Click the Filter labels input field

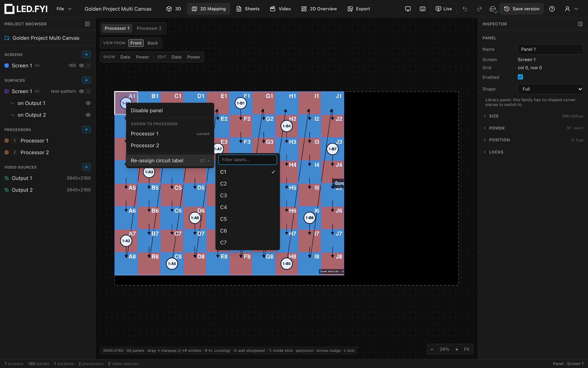click(x=248, y=160)
